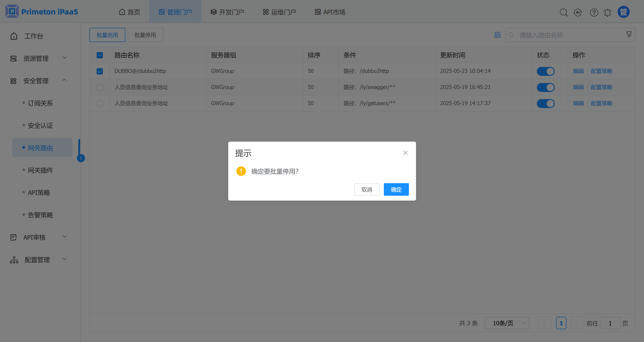Open the 10条/页 page size dropdown

coord(506,323)
